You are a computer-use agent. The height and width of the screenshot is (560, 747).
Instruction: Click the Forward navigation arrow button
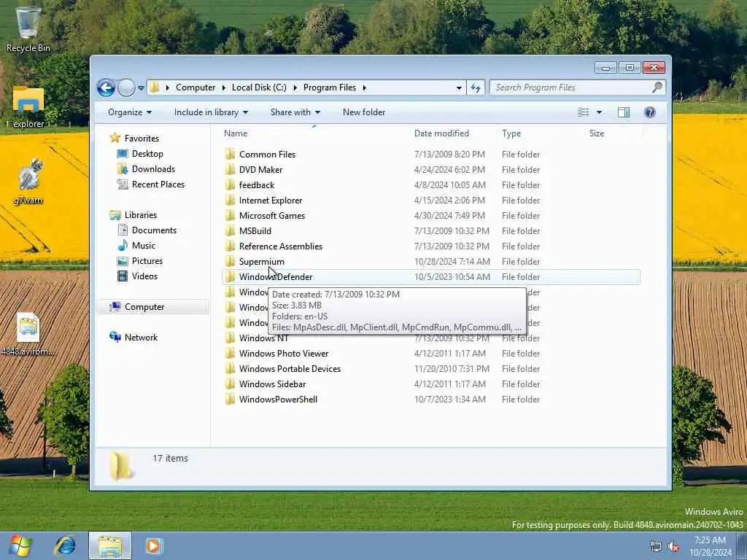click(x=126, y=87)
